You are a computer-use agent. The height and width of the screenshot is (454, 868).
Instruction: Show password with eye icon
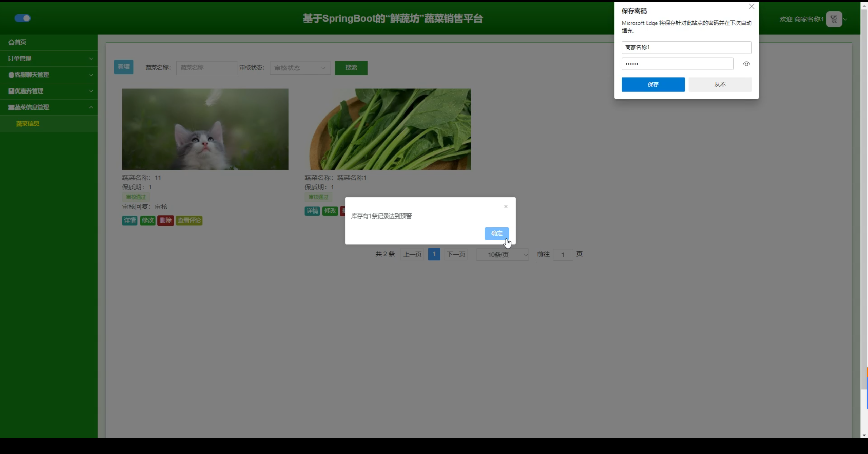point(746,64)
